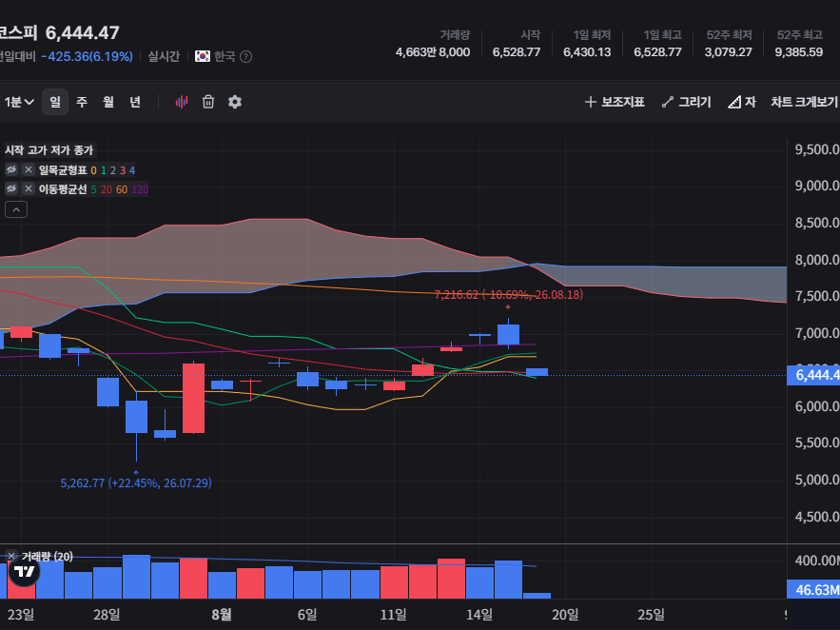Click the 28일 date label on time axis
The height and width of the screenshot is (630, 840).
[x=107, y=615]
